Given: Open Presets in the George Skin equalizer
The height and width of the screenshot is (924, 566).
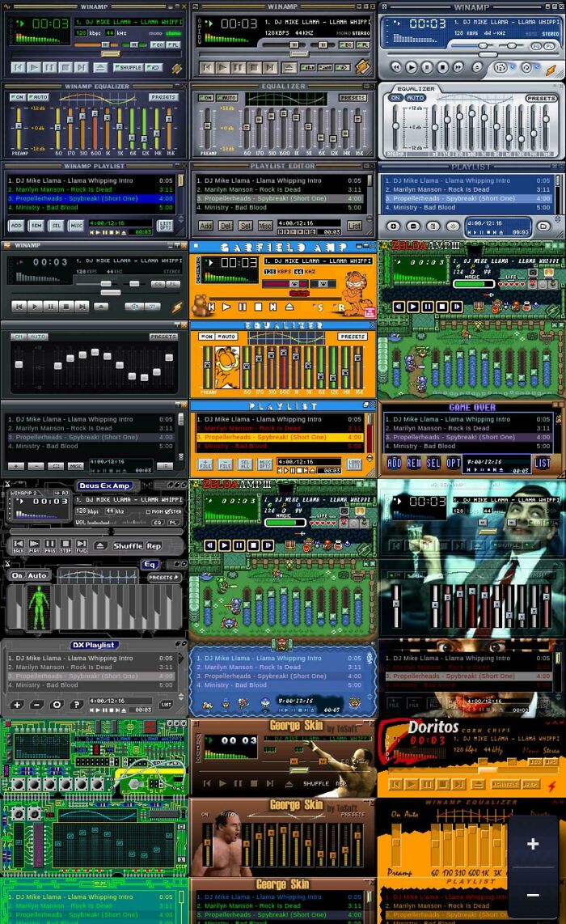Looking at the screenshot, I should [x=353, y=815].
